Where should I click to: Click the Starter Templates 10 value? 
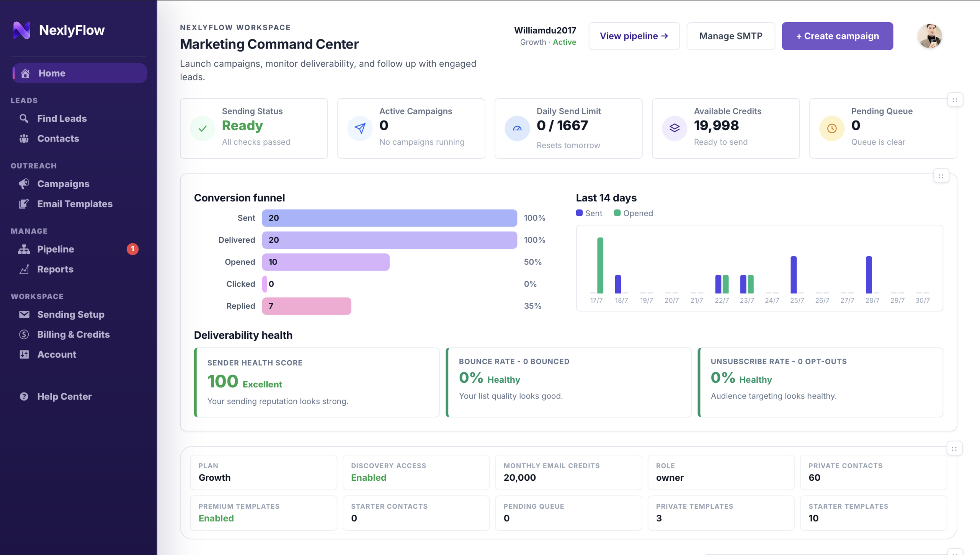click(x=813, y=518)
